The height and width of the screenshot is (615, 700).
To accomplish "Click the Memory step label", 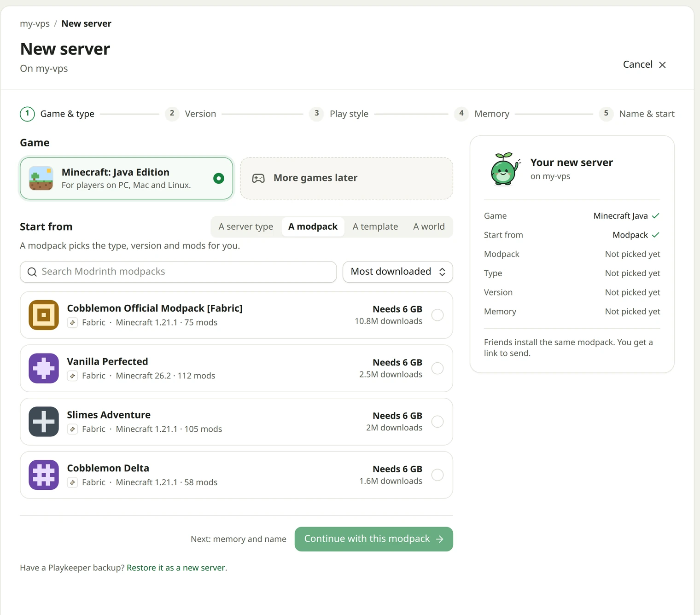I will pos(492,114).
